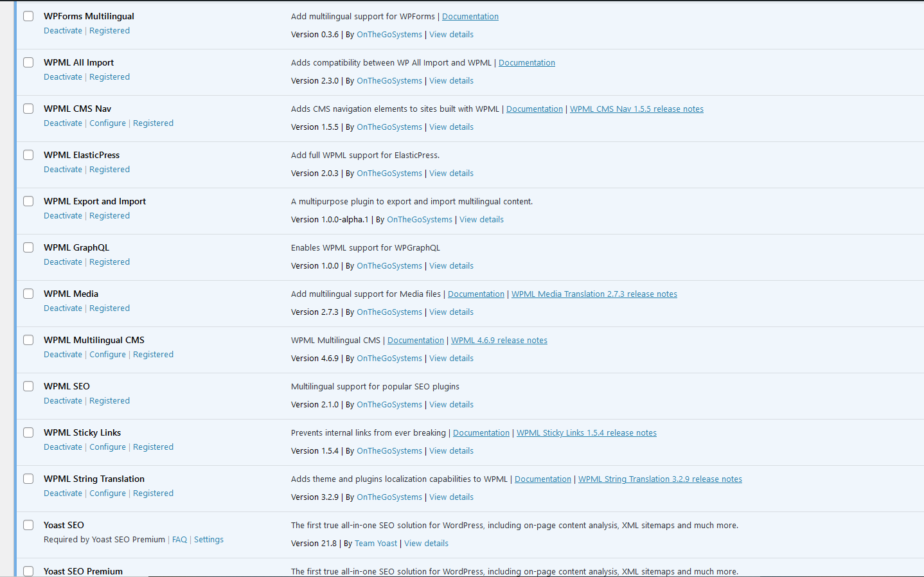Open Documentation for WPForms Multilingual
The width and height of the screenshot is (924, 577).
pyautogui.click(x=470, y=17)
